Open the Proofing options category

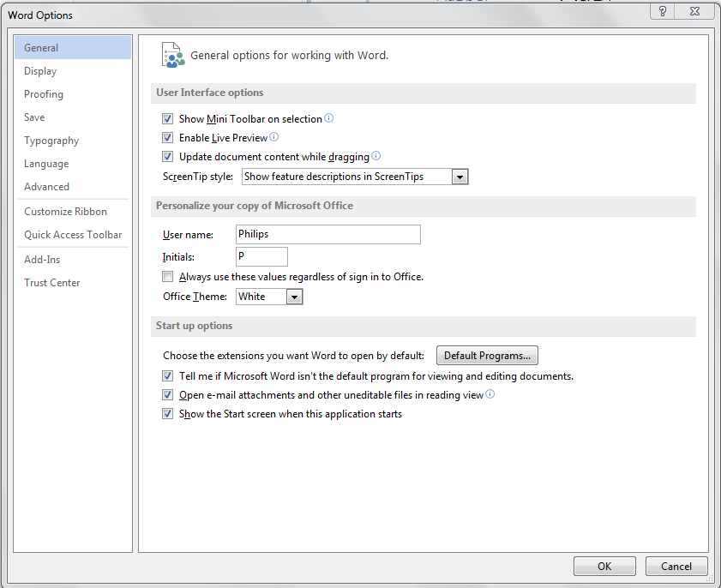[44, 94]
